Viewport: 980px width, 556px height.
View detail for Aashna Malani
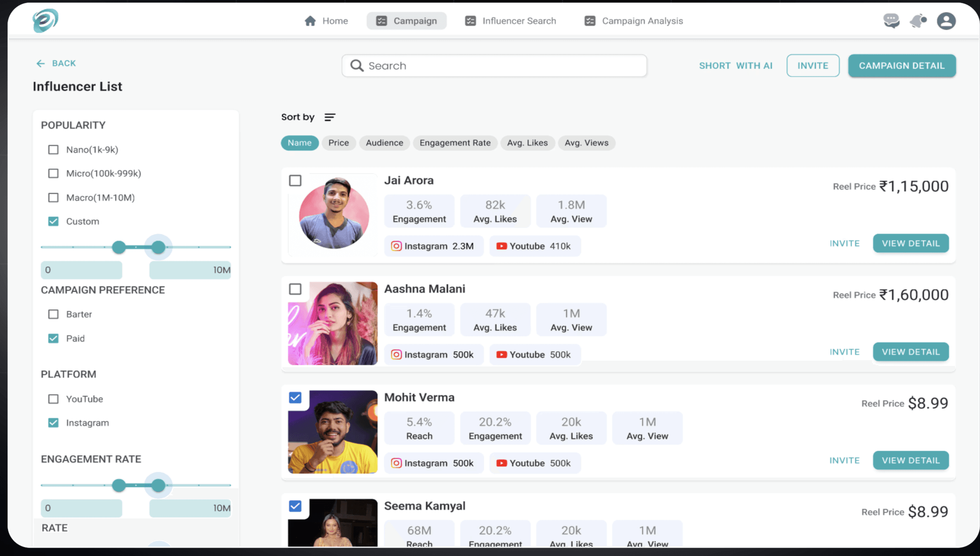point(911,352)
